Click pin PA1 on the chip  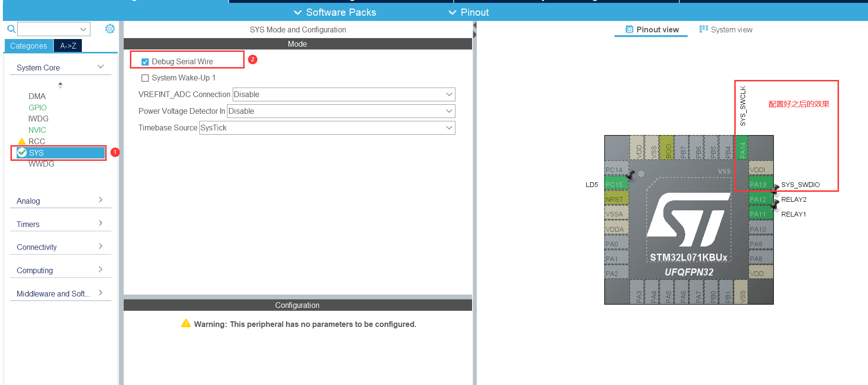(617, 258)
